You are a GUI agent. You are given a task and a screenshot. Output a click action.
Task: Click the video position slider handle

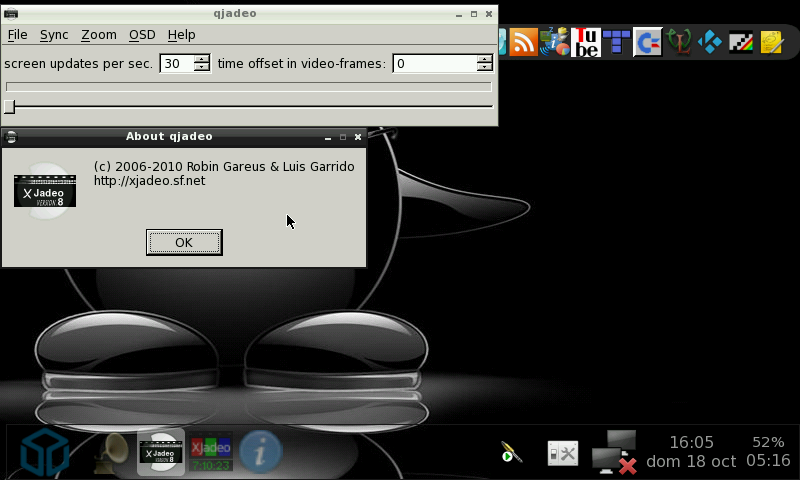coord(9,106)
